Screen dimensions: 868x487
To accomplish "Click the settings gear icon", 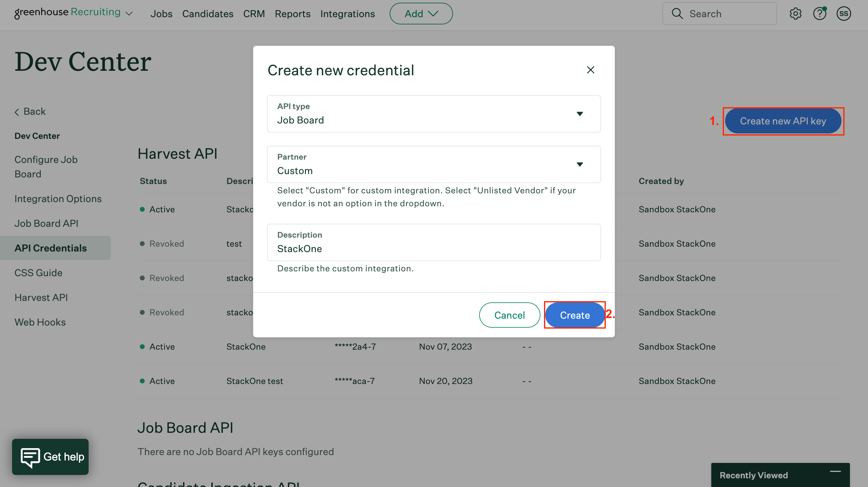I will [795, 14].
